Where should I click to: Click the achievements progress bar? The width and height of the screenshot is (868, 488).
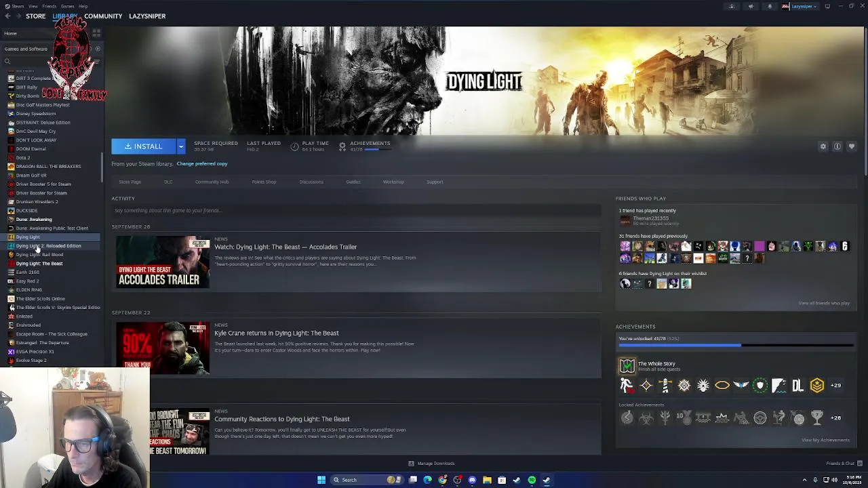[736, 346]
